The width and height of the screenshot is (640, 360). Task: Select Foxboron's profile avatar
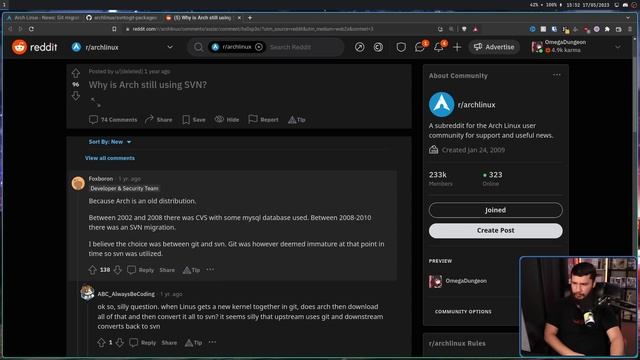point(78,183)
